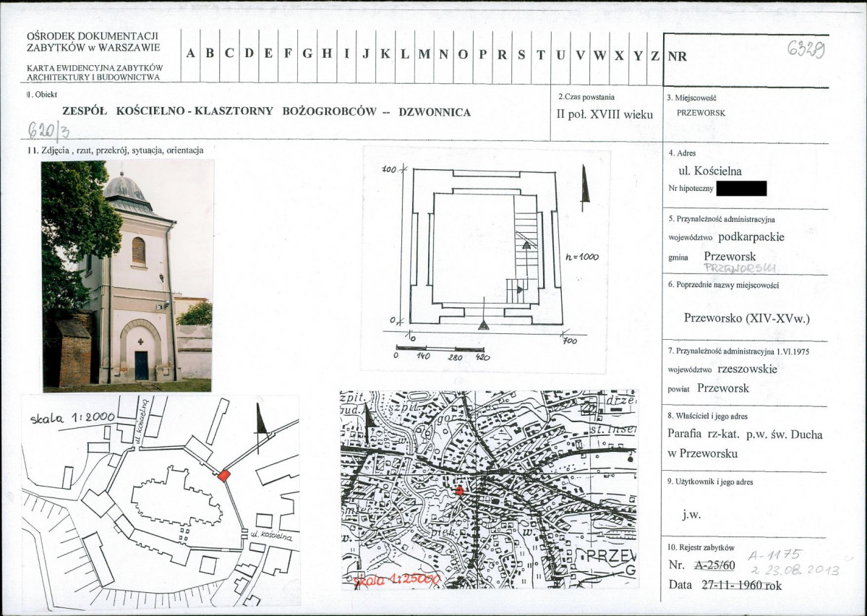Click the Miejscowość field PRZEWORSK
Viewport: 867px width, 616px height.
[701, 113]
